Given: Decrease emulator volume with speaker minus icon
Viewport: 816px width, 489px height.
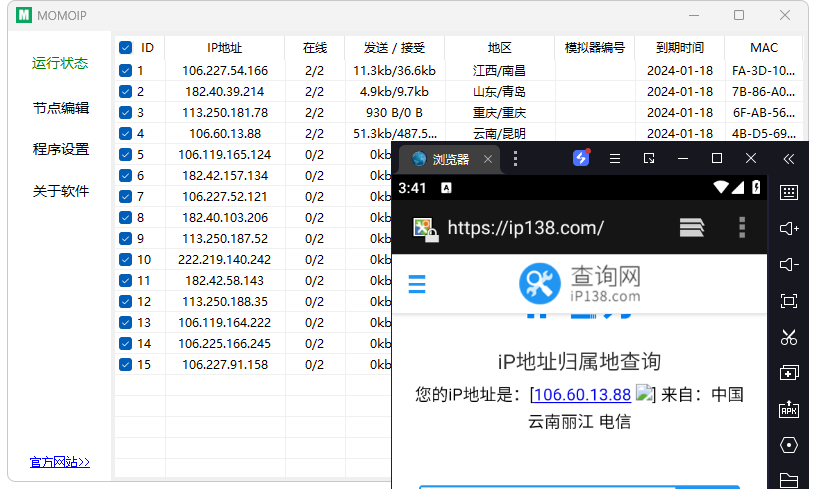Looking at the screenshot, I should point(789,265).
